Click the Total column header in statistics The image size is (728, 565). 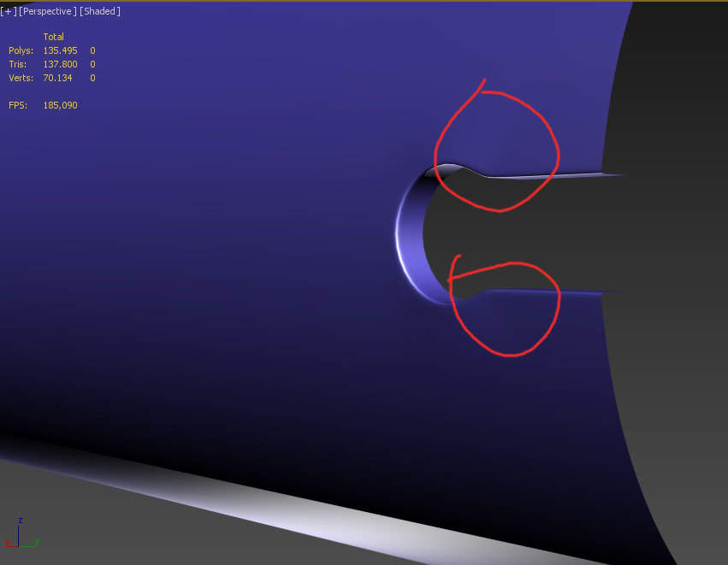pyautogui.click(x=53, y=37)
